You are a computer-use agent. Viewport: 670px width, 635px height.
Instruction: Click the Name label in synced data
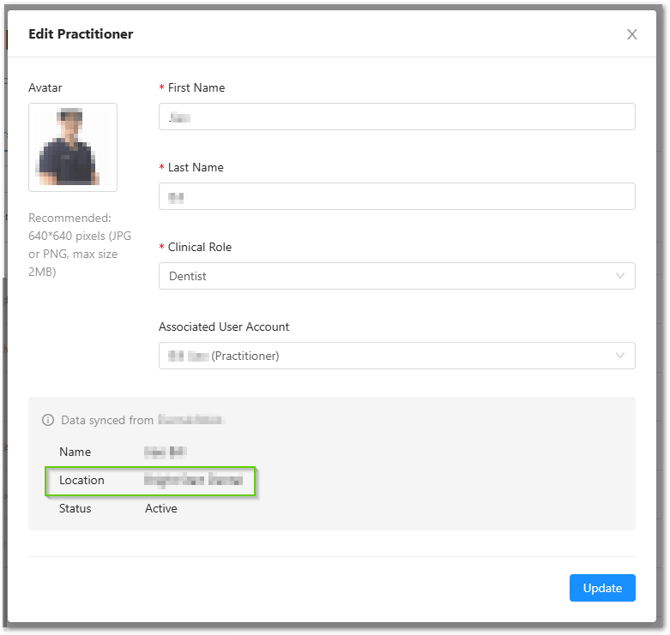click(x=75, y=452)
